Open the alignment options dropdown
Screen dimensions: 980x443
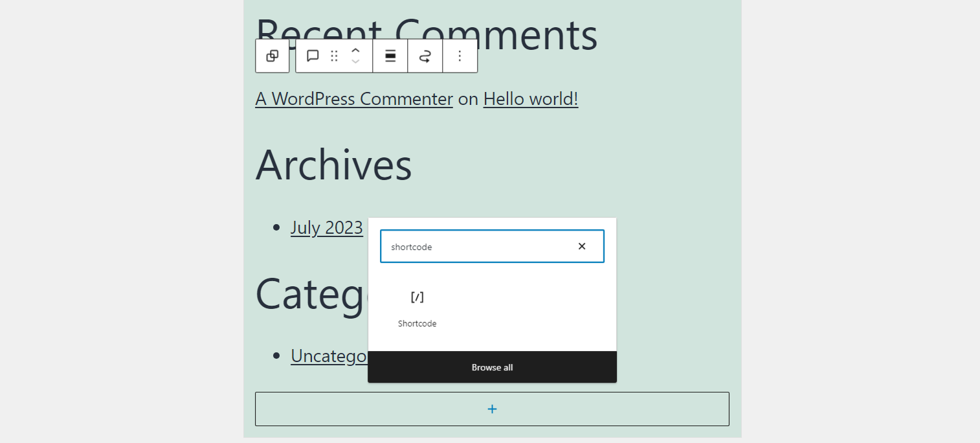pos(390,56)
